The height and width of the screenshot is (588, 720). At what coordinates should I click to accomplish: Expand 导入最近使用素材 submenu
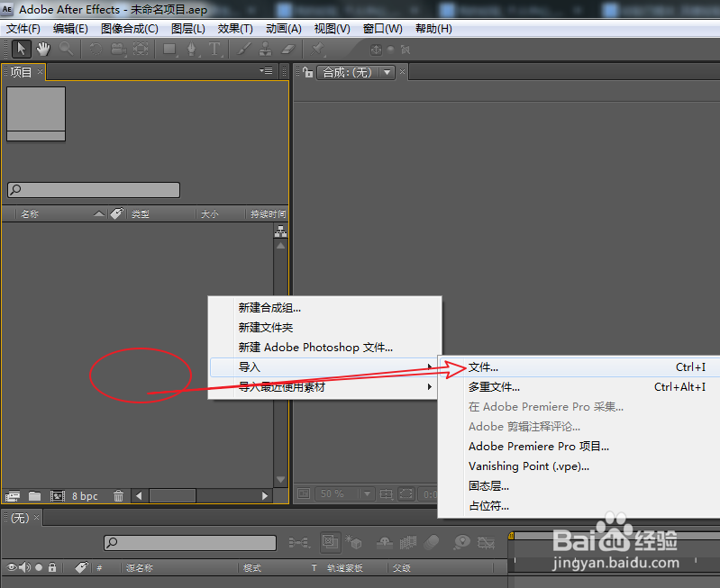[x=324, y=386]
